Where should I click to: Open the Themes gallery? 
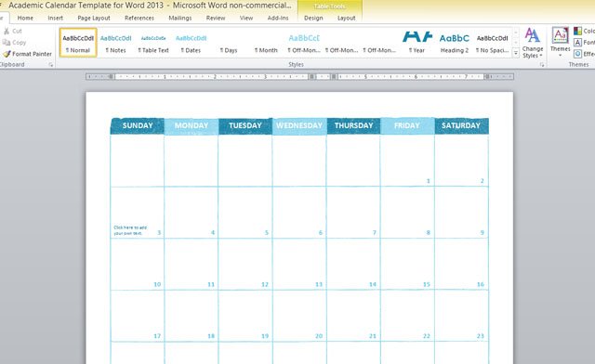[560, 42]
